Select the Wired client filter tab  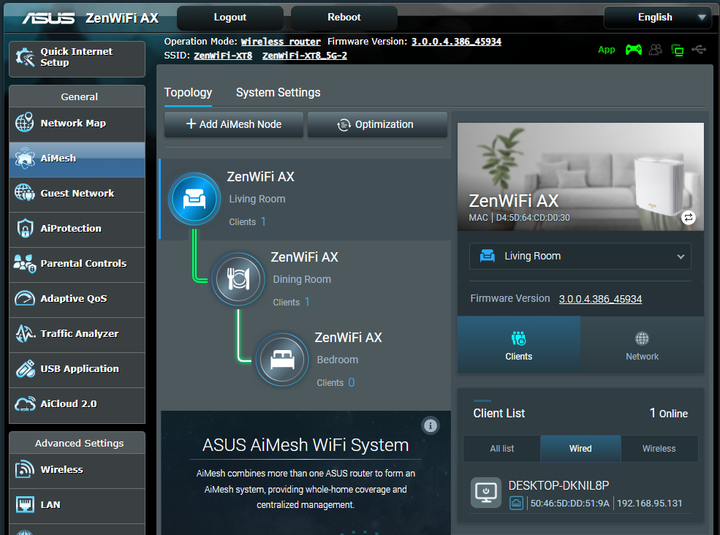(580, 449)
